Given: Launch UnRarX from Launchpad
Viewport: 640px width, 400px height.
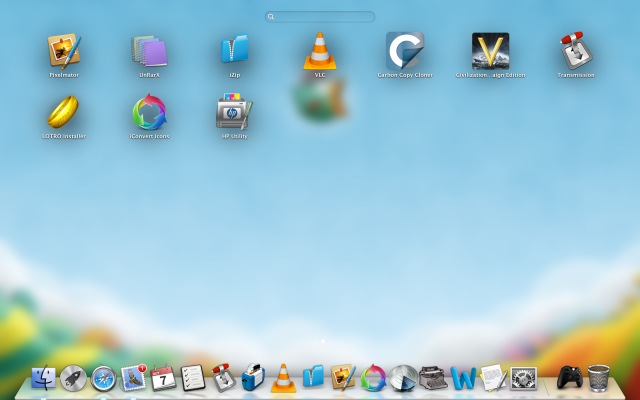Looking at the screenshot, I should coord(149,51).
